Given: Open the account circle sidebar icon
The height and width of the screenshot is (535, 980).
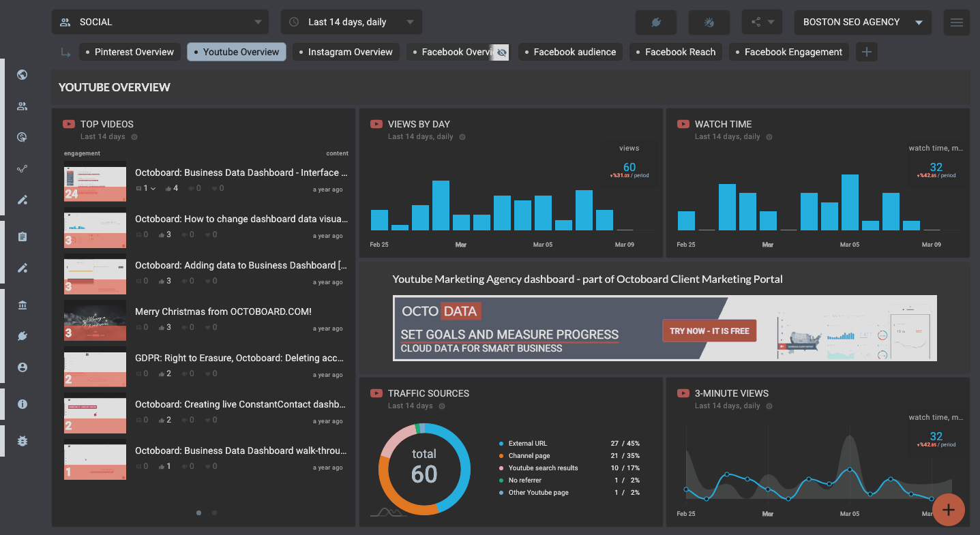Looking at the screenshot, I should [x=22, y=367].
